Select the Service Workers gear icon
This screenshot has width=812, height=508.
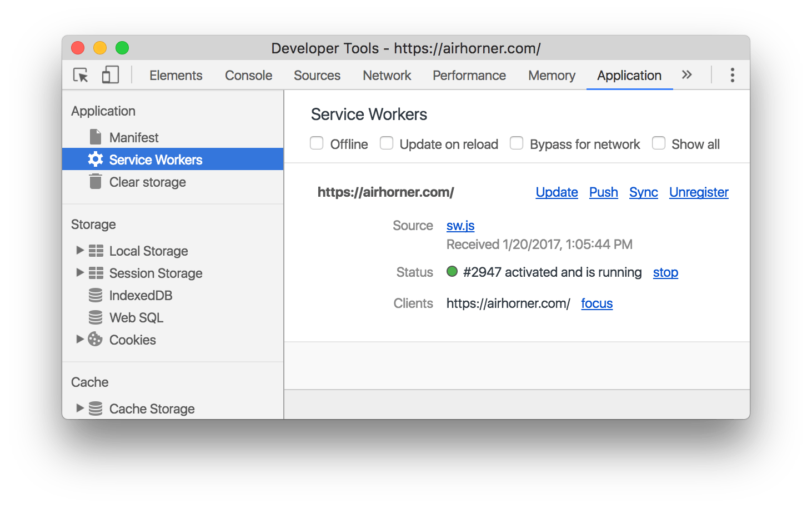point(95,159)
